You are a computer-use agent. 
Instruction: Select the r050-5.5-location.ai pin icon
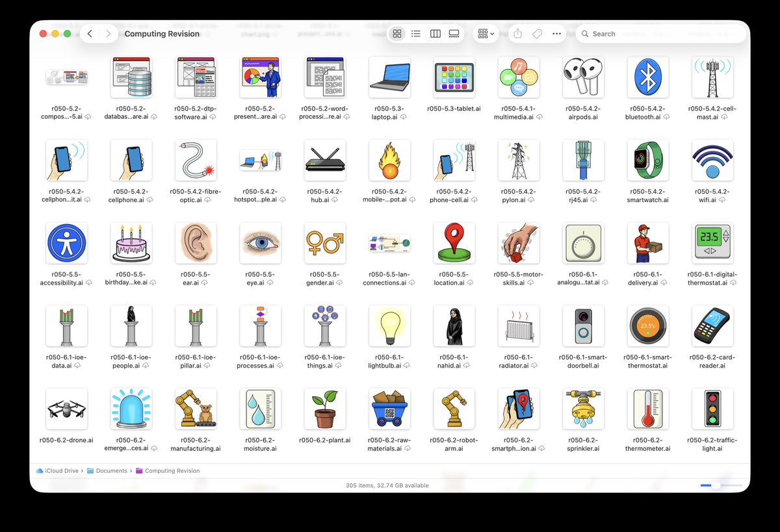click(454, 244)
